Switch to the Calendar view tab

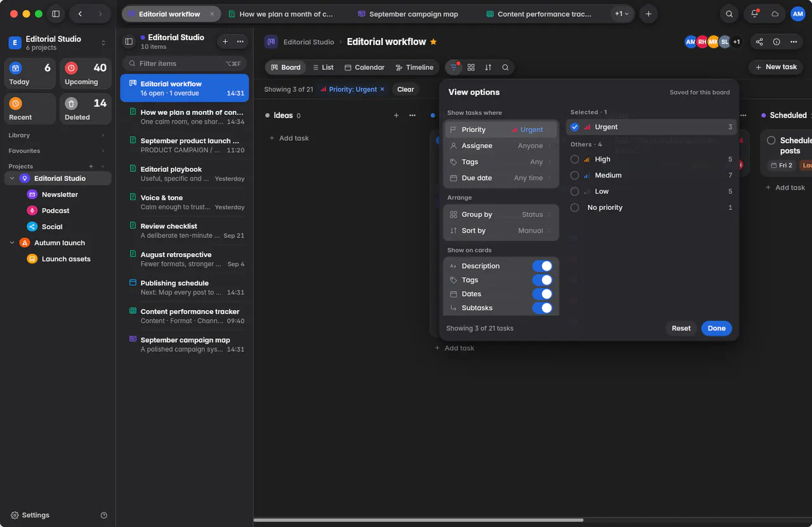click(x=365, y=67)
